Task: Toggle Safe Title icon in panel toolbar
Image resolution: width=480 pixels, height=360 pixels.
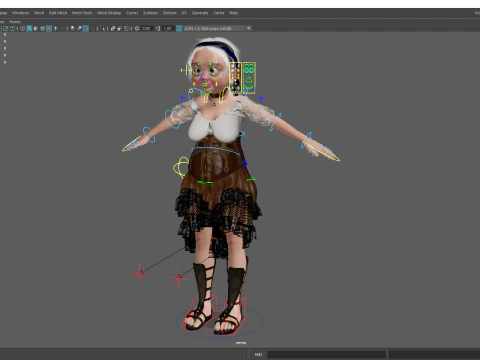Action: [x=12, y=28]
